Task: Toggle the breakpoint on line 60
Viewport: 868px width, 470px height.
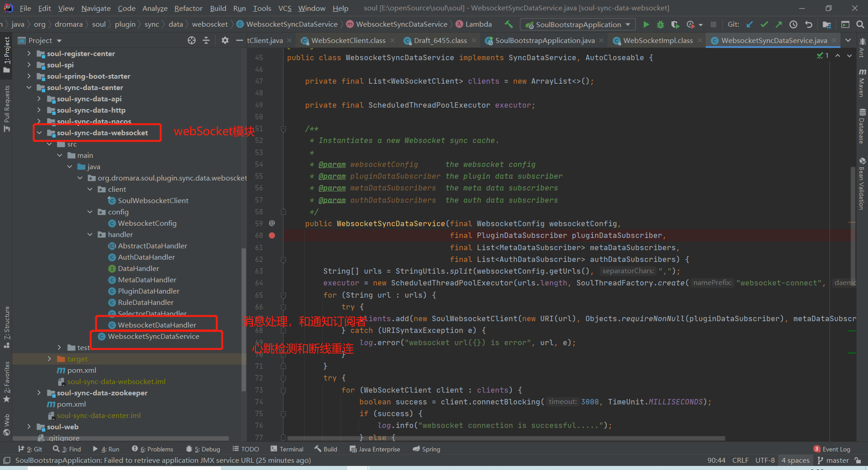Action: pos(272,235)
